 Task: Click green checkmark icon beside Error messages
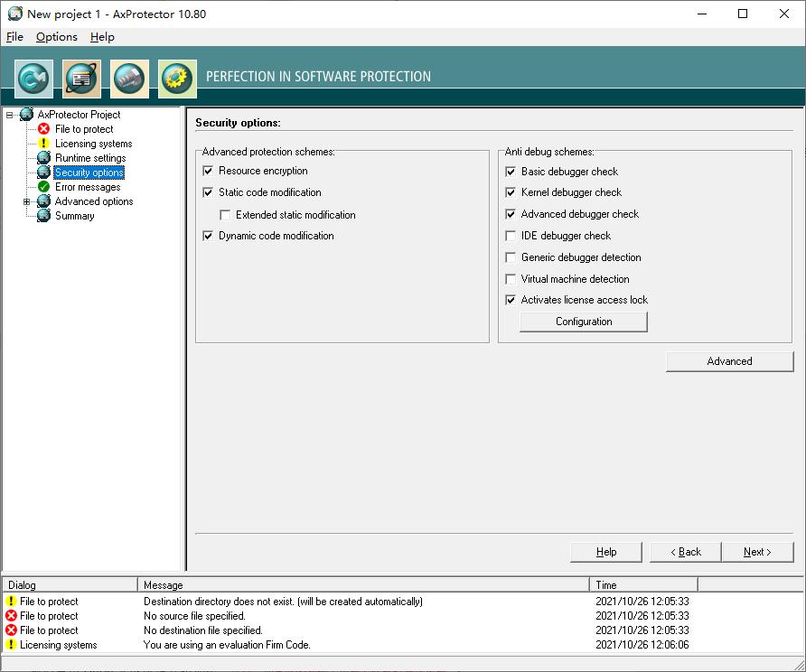click(x=43, y=187)
